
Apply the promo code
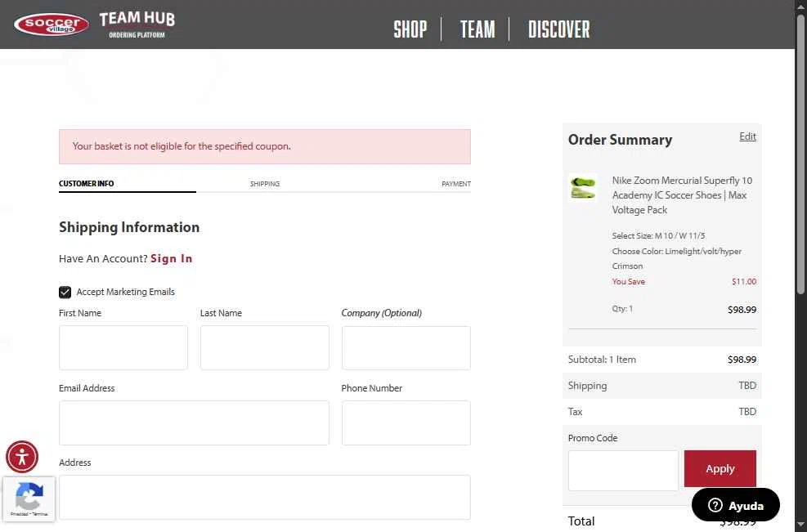coord(720,469)
